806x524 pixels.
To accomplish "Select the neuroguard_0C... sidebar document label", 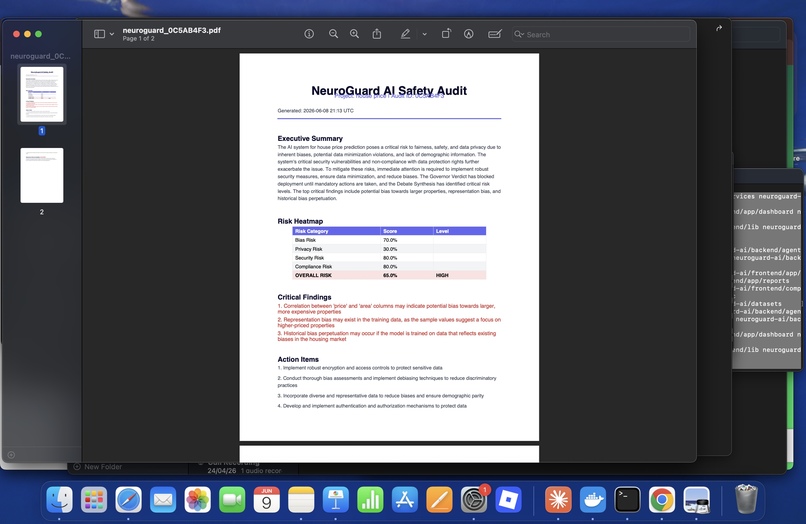I will 40,56.
